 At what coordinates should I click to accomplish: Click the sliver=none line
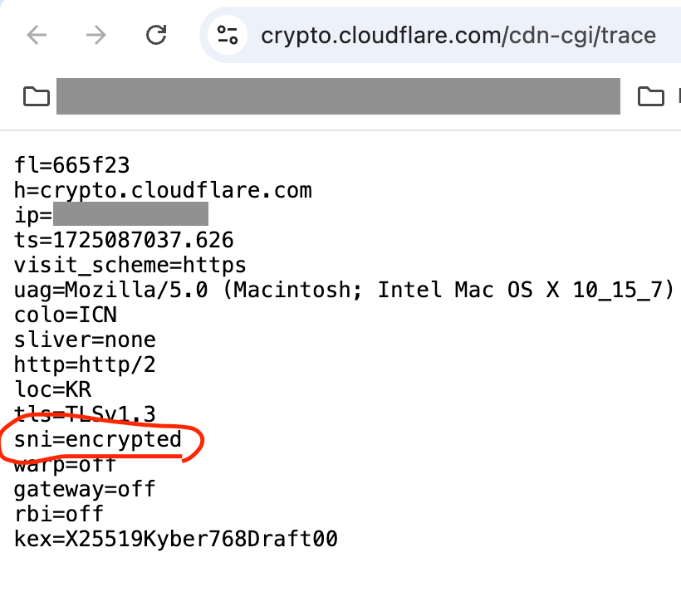click(85, 340)
